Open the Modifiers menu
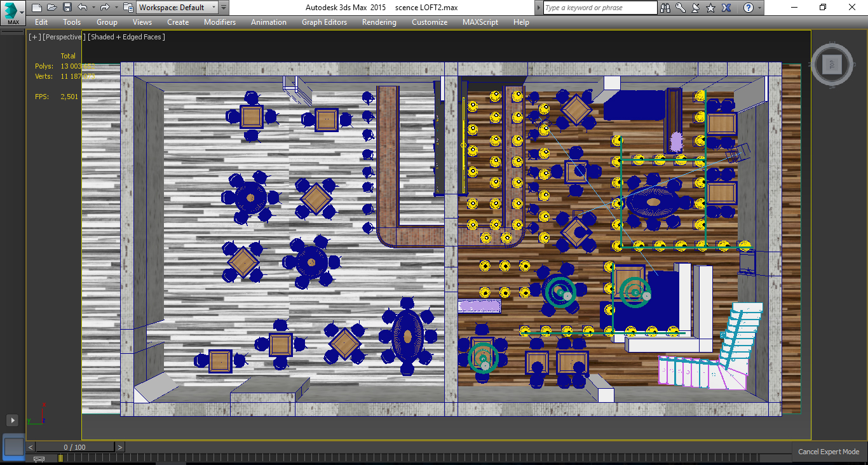Viewport: 868px width, 465px height. [220, 22]
